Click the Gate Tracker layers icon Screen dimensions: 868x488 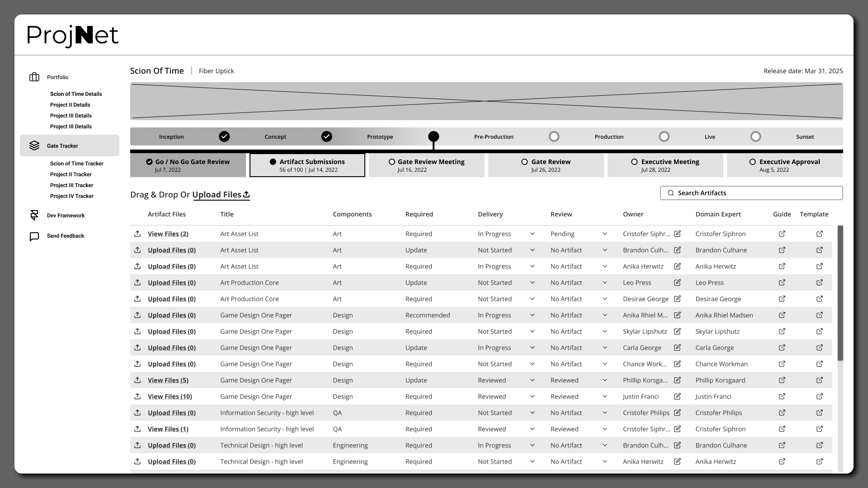click(34, 145)
